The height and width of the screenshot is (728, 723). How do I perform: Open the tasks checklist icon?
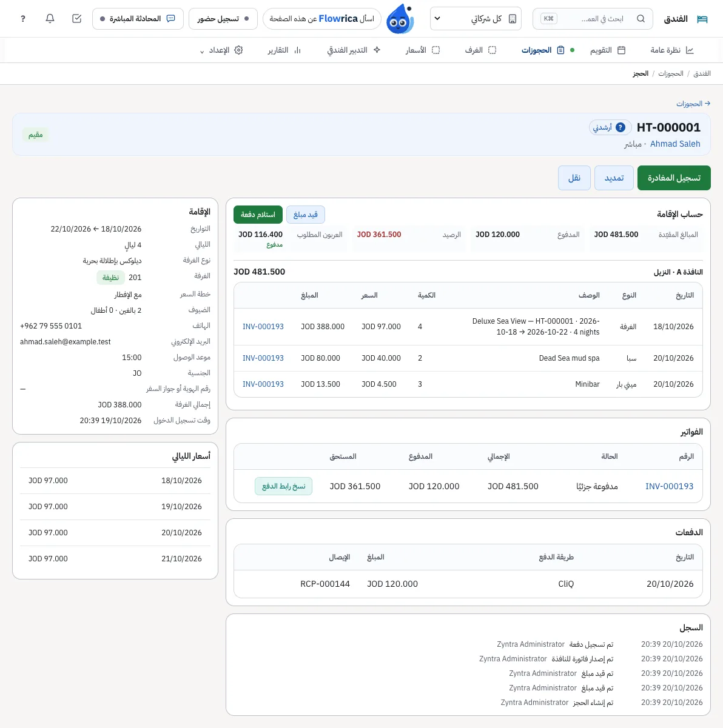76,19
